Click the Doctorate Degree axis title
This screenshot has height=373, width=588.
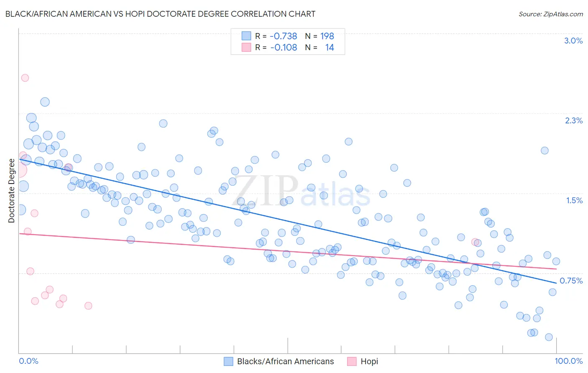tap(11, 191)
